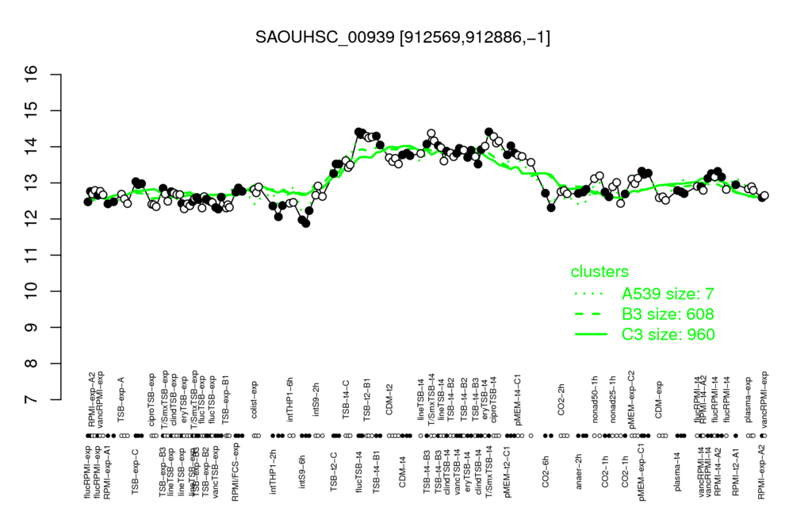This screenshot has height=508, width=812.
Task: Select x-axis label 'RPMI/FCS-exp'
Action: 236,472
